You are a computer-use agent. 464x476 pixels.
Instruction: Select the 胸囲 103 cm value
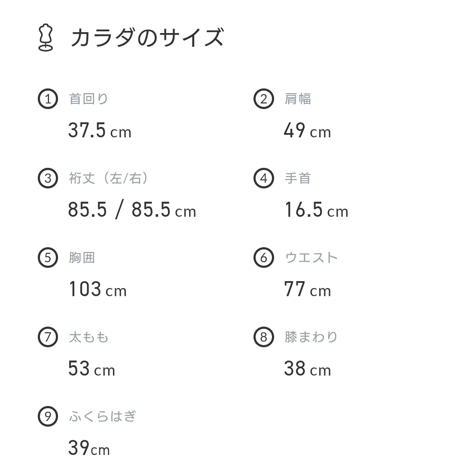98,289
